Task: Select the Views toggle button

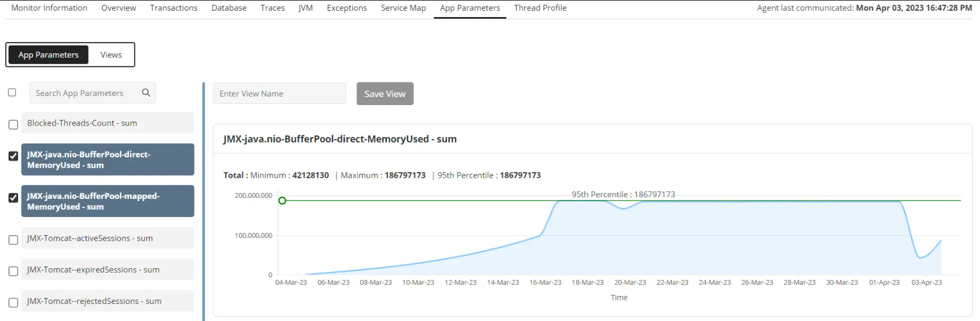Action: click(x=111, y=55)
